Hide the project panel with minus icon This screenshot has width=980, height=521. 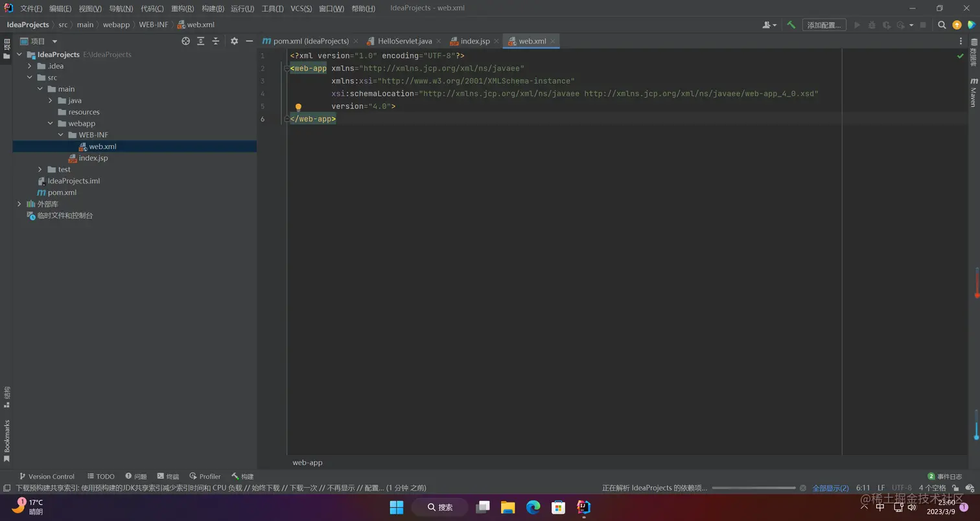tap(250, 41)
